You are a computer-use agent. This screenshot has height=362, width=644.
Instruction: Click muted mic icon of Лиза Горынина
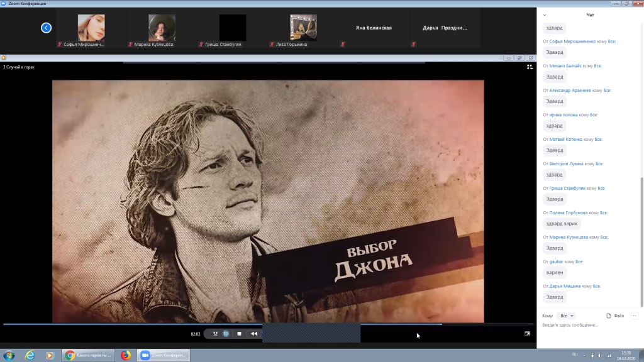tap(272, 45)
